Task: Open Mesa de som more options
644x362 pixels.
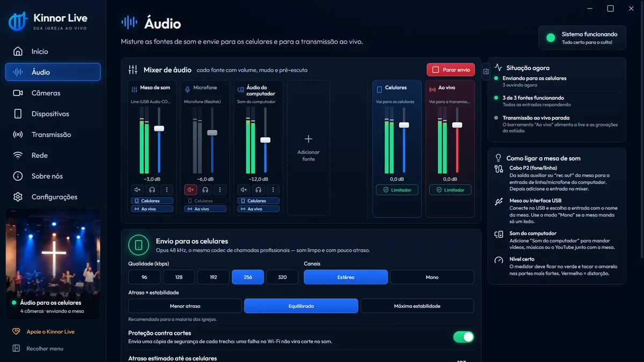Action: [167, 189]
